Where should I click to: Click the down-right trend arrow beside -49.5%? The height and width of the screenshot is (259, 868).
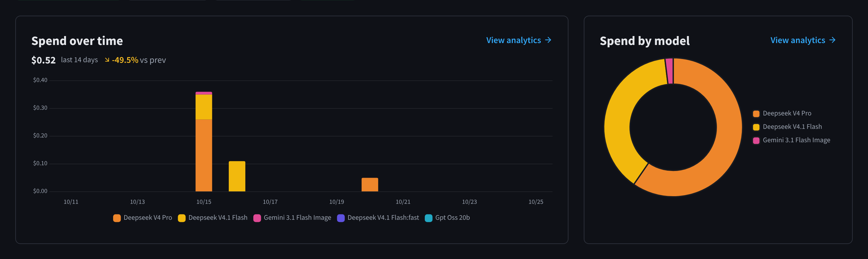[x=107, y=60]
